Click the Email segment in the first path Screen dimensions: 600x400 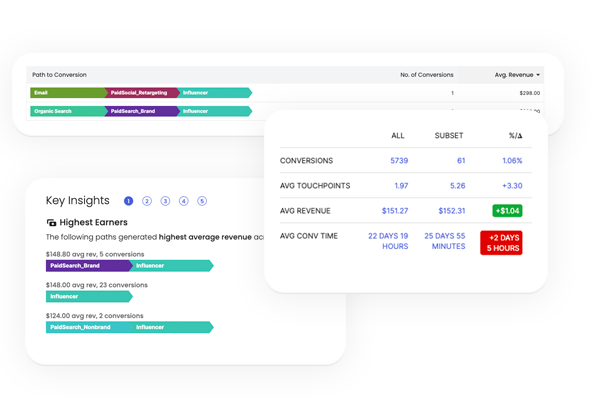click(68, 93)
